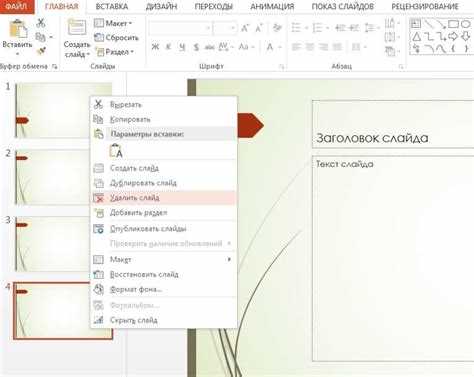Choose Скрыть слайд in context menu

coord(163,320)
